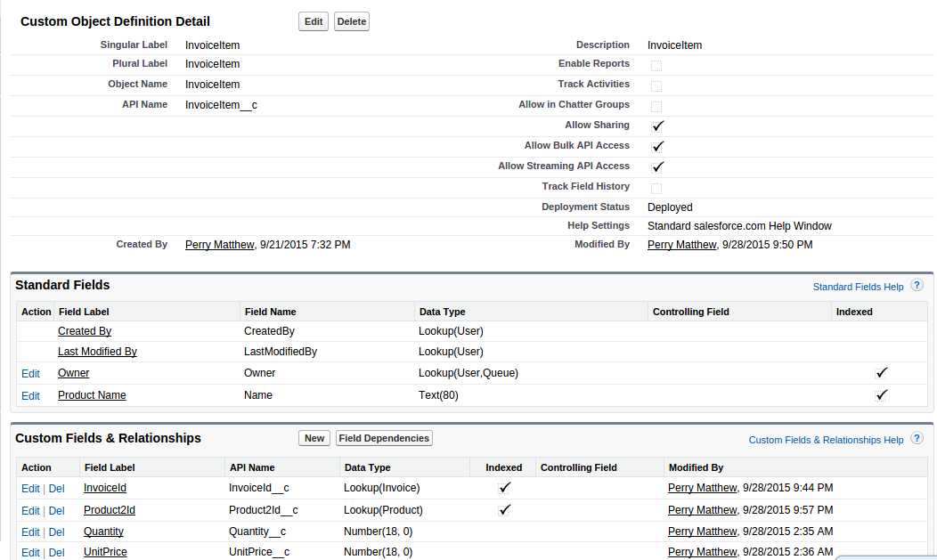Create a New custom field
This screenshot has height=560, width=937.
(x=314, y=438)
